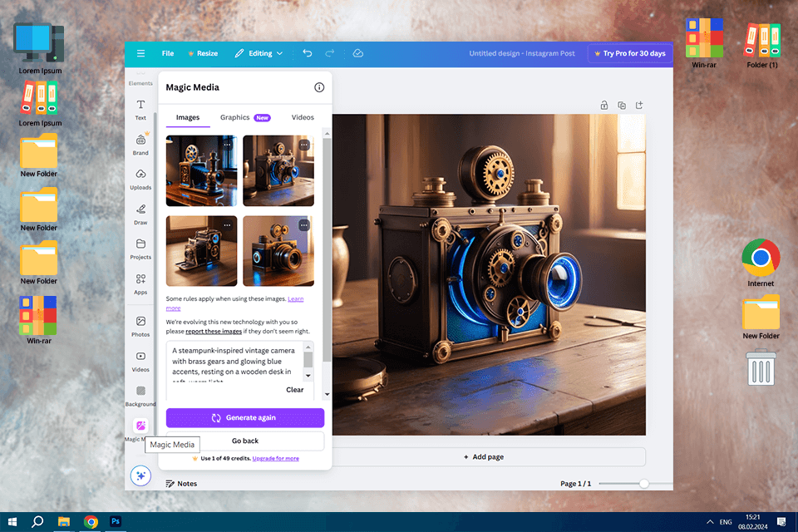The image size is (798, 532).
Task: Select the Recycle Bin desktop icon
Action: coord(761,367)
